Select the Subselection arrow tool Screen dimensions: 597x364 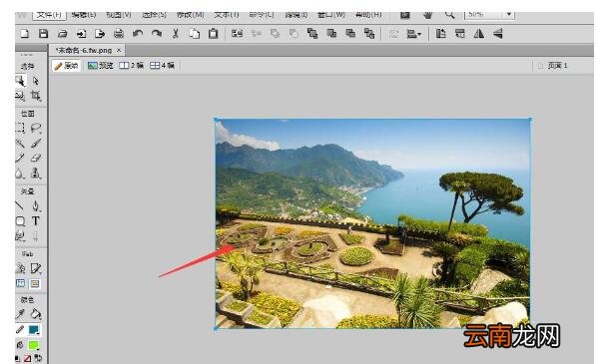[x=35, y=81]
